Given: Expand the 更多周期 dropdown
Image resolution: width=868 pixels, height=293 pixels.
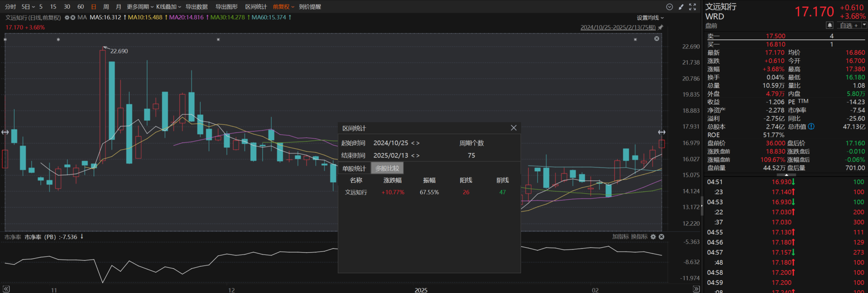Looking at the screenshot, I should tap(140, 7).
